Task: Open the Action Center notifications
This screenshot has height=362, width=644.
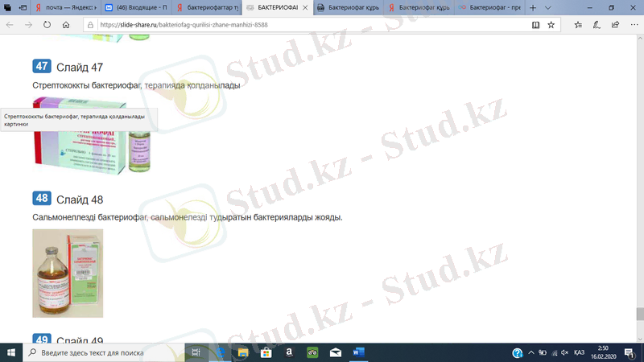Action: pos(630,352)
